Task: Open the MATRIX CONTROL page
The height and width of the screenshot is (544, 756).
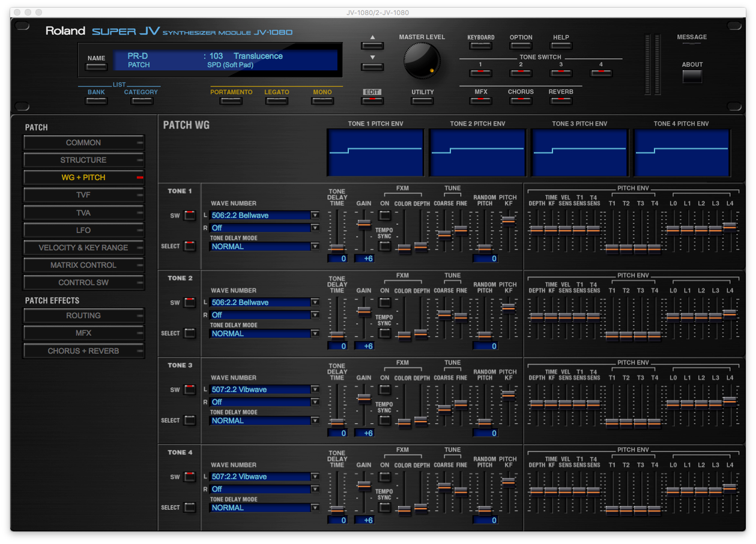Action: (x=84, y=265)
